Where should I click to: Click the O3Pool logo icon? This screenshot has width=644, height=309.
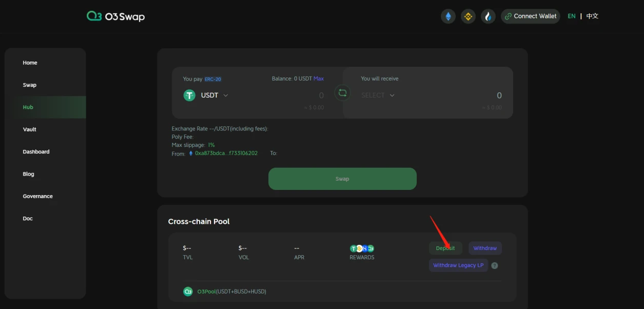(188, 292)
